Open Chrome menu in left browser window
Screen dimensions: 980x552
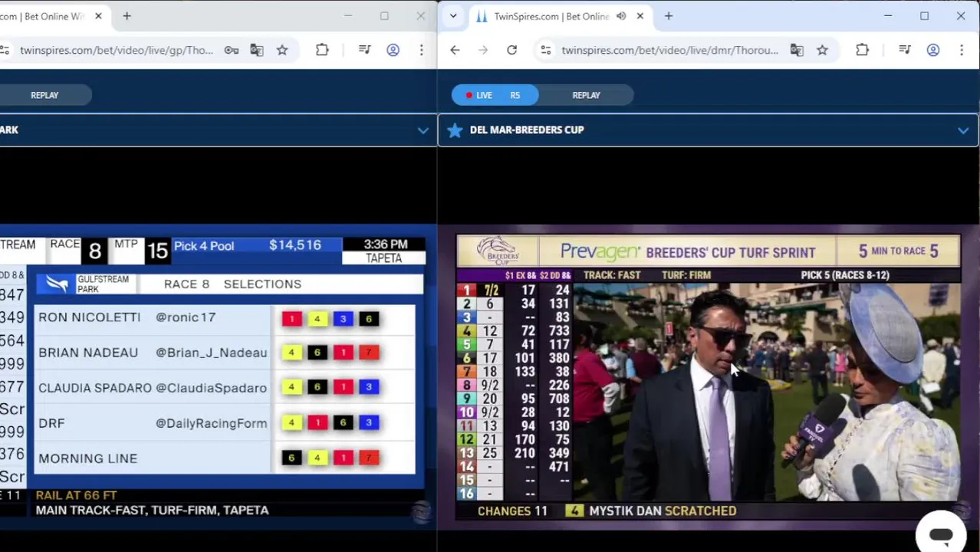pos(421,51)
